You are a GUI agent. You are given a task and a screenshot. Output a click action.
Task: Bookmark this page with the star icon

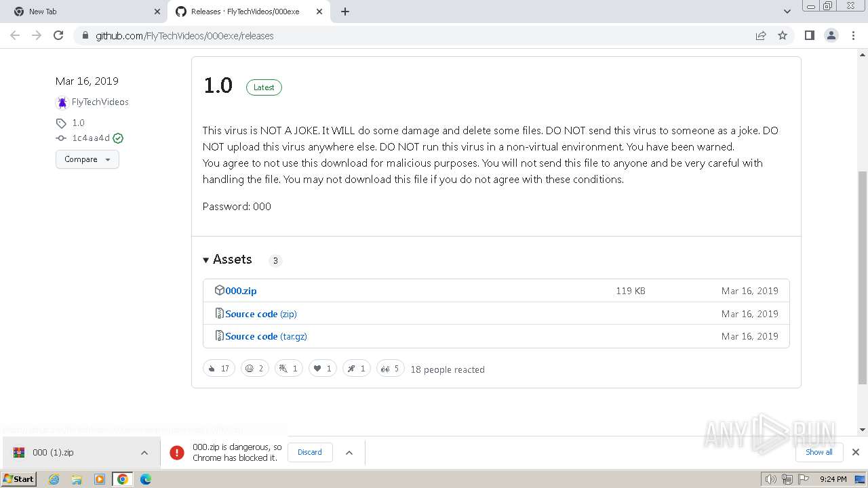783,35
